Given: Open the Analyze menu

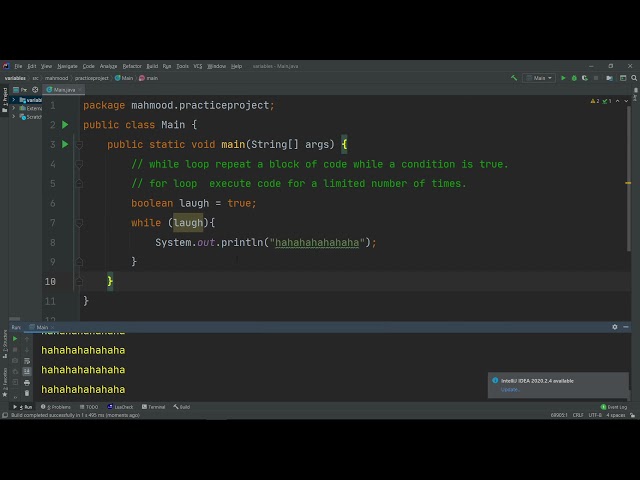Looking at the screenshot, I should [108, 66].
